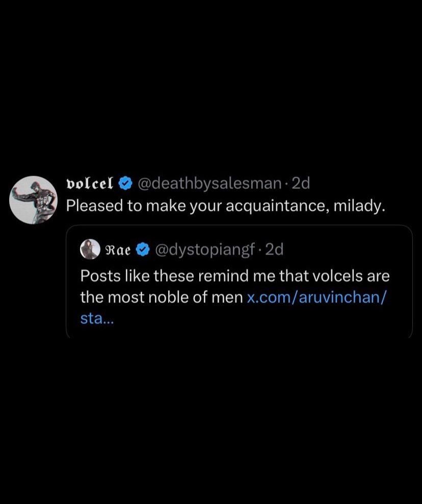Open the volcel display name
The height and width of the screenshot is (504, 422).
[x=90, y=184]
